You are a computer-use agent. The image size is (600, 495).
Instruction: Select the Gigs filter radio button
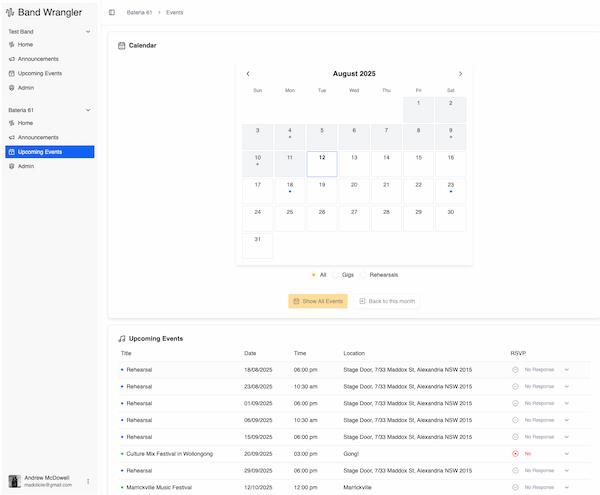click(336, 274)
